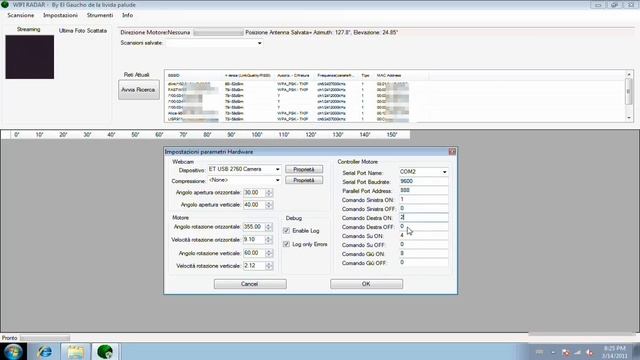Click the Comando Giù ON field
This screenshot has height=360, width=640.
tap(423, 253)
